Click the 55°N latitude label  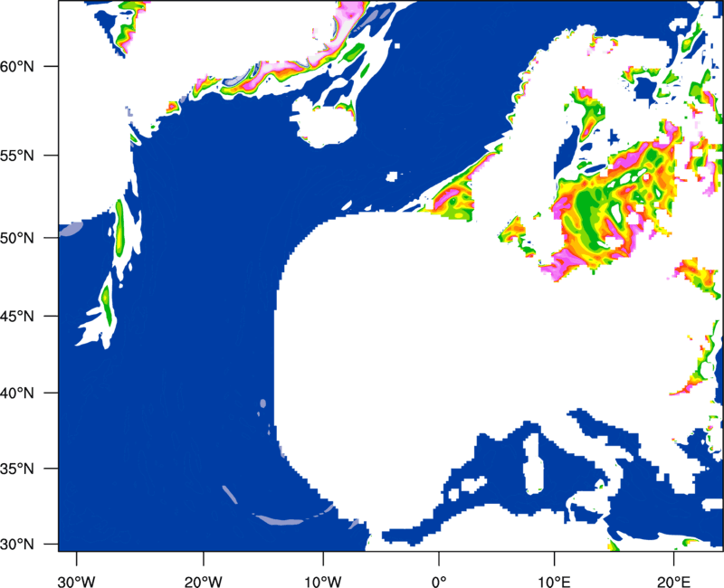pyautogui.click(x=17, y=156)
